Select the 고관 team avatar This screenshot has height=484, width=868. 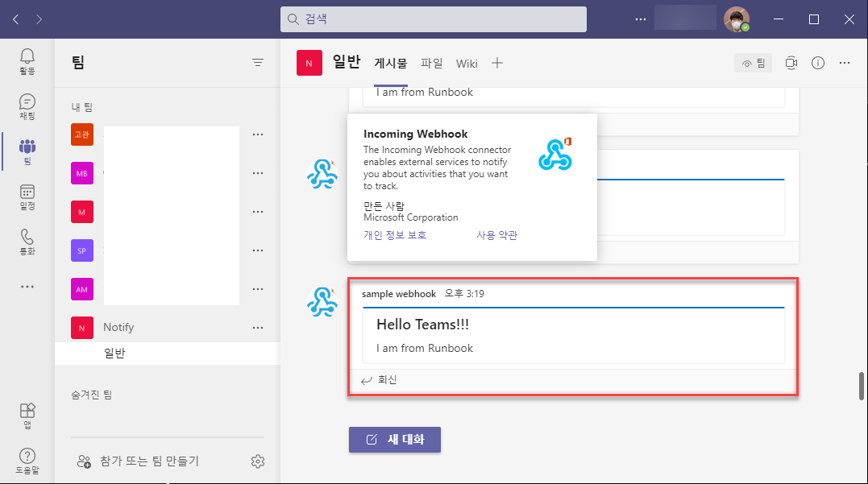coord(82,134)
